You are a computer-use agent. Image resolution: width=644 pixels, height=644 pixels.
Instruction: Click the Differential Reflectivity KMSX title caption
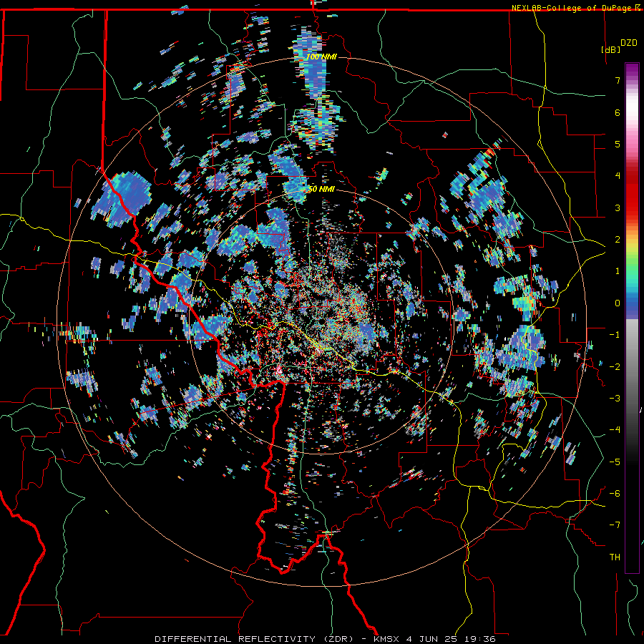pyautogui.click(x=325, y=639)
